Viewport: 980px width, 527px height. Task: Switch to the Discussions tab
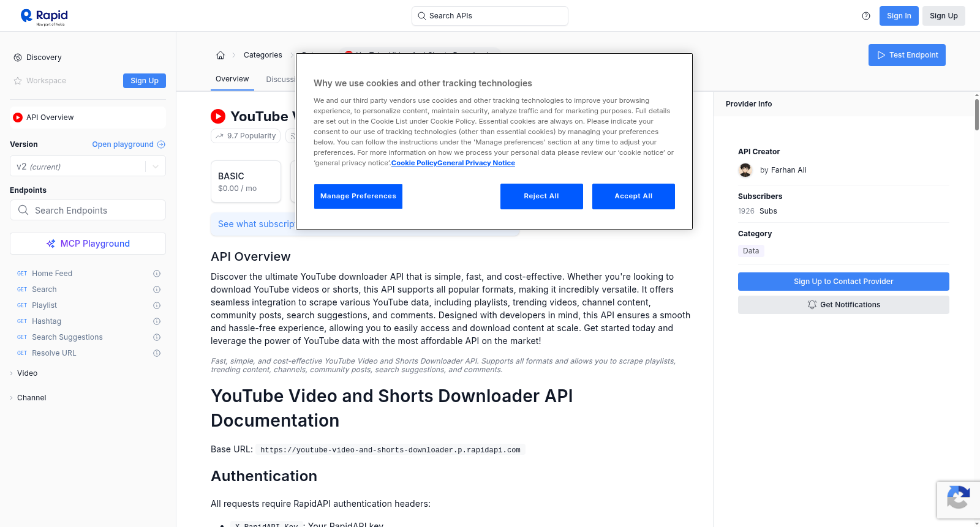[x=281, y=80]
